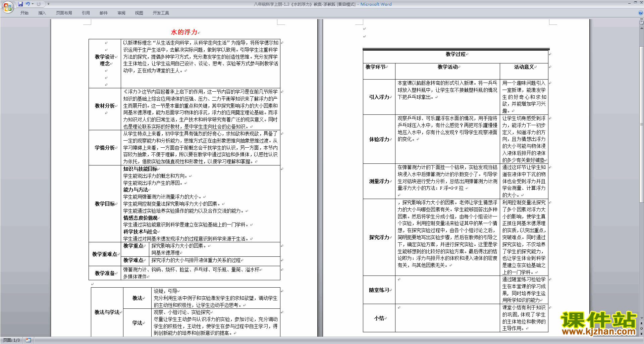This screenshot has width=644, height=344.
Task: Click the redo icon
Action: (x=39, y=4)
